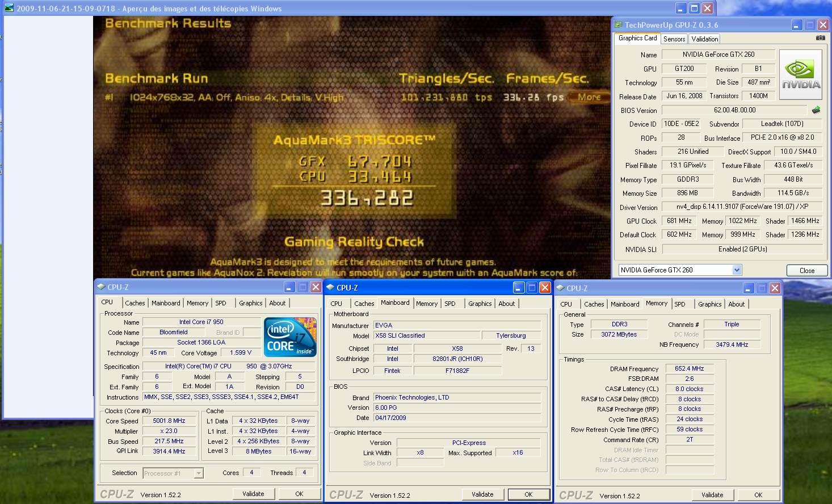Click the Core Speed value 5001.8 MHz

coord(169,421)
